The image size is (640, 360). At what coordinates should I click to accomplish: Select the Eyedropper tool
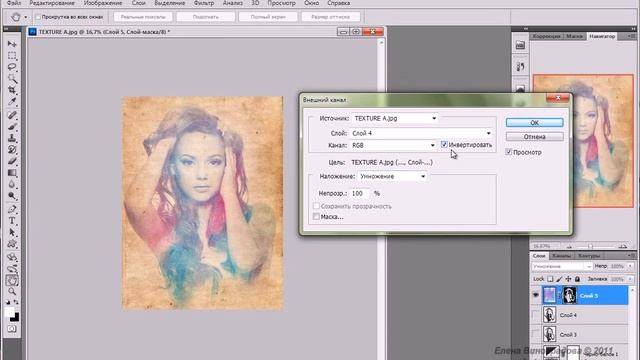tap(12, 101)
